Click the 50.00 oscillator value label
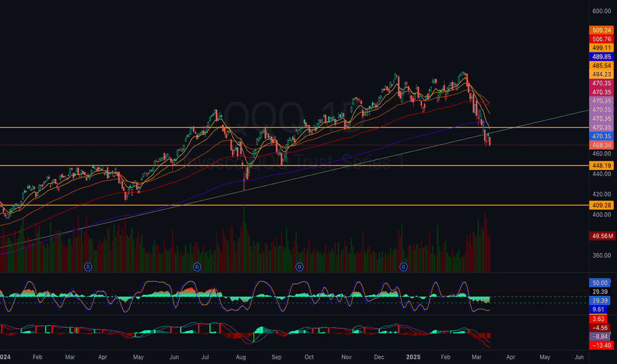617x364 pixels. click(x=600, y=283)
